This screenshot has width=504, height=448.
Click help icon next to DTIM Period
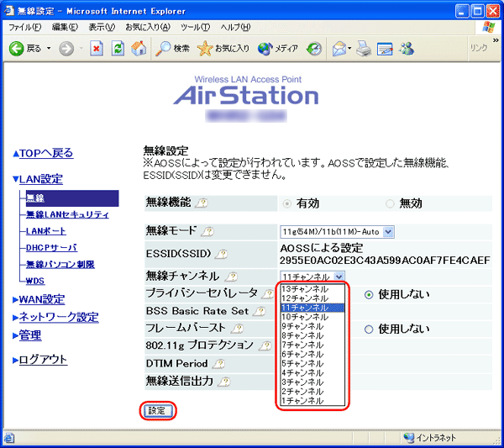pos(218,364)
